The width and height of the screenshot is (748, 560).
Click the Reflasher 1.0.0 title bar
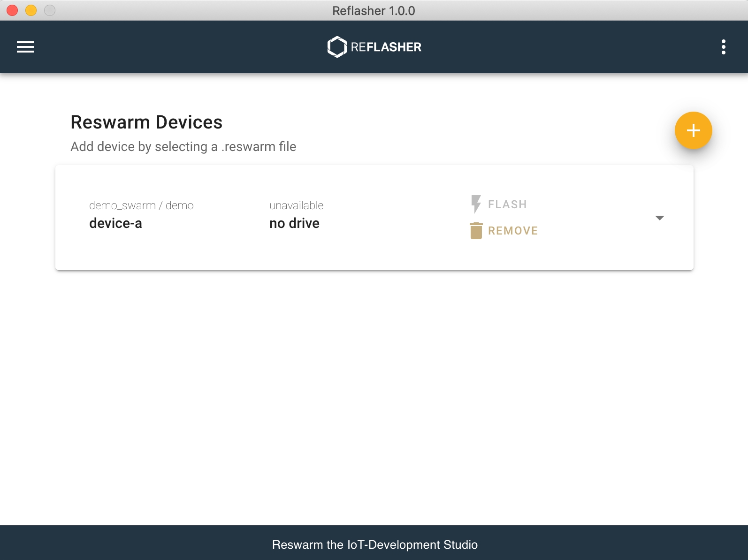click(374, 10)
